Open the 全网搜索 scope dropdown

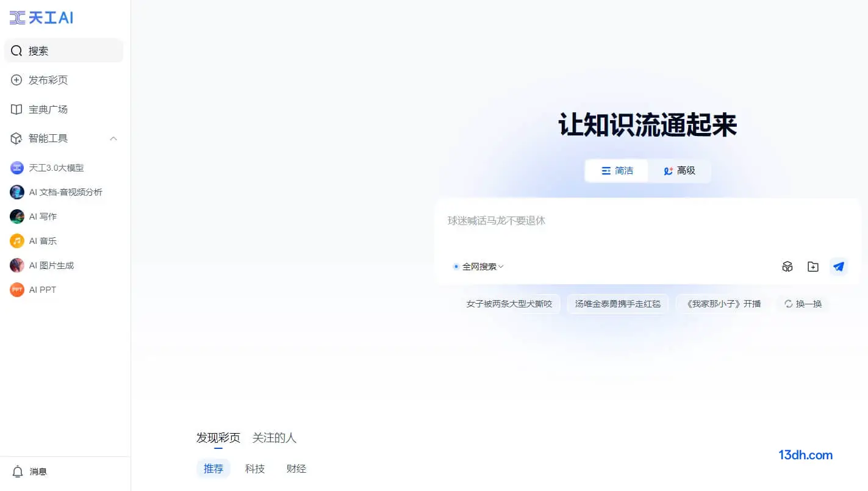(478, 267)
